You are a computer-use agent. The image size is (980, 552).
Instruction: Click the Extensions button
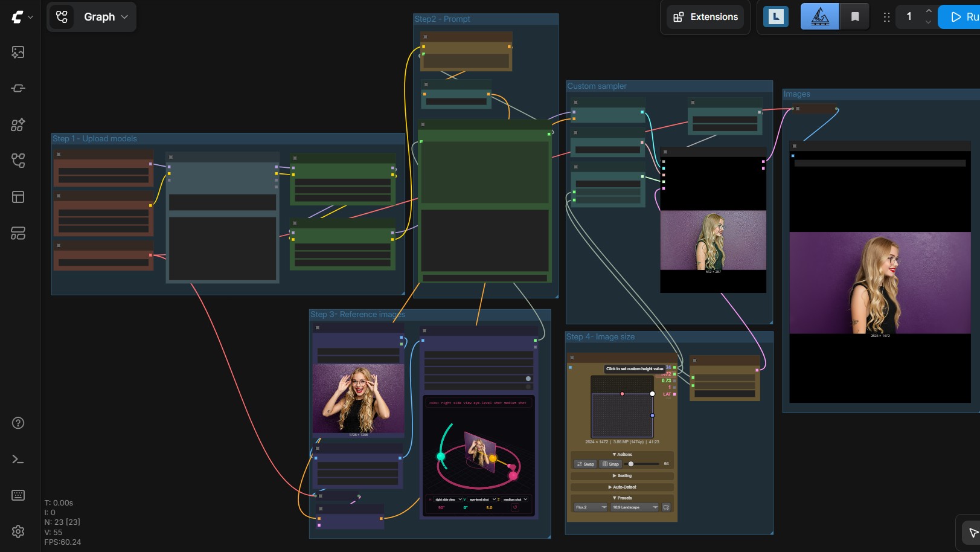coord(705,17)
